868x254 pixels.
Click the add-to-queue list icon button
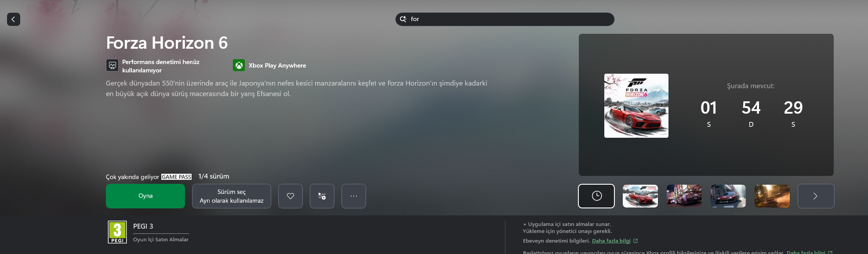point(322,196)
